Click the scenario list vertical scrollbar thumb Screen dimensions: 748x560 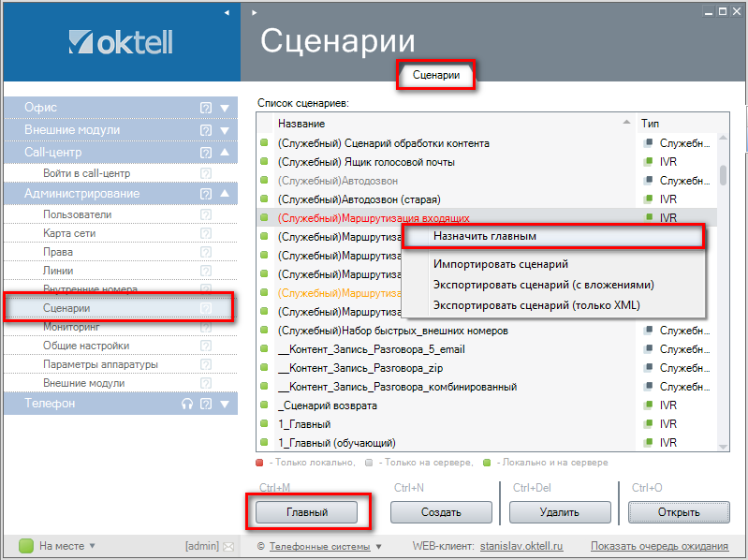click(x=723, y=175)
